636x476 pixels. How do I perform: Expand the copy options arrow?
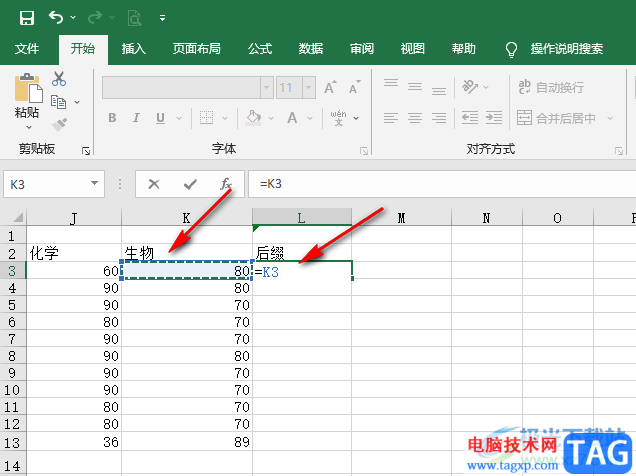click(x=77, y=102)
